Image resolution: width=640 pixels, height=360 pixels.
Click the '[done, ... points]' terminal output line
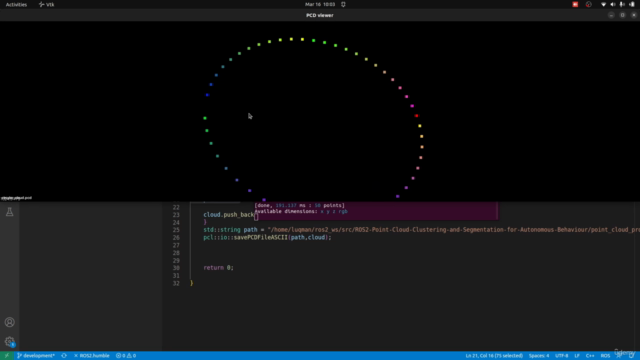tap(300, 205)
